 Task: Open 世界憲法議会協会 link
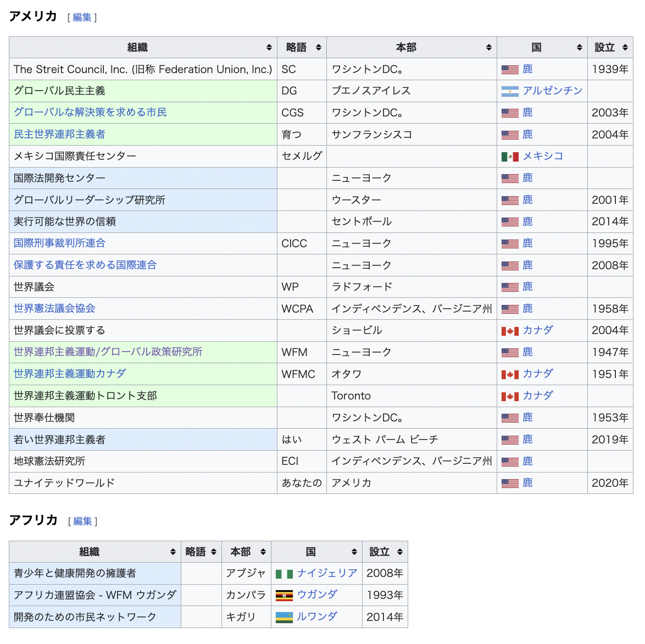[x=54, y=308]
